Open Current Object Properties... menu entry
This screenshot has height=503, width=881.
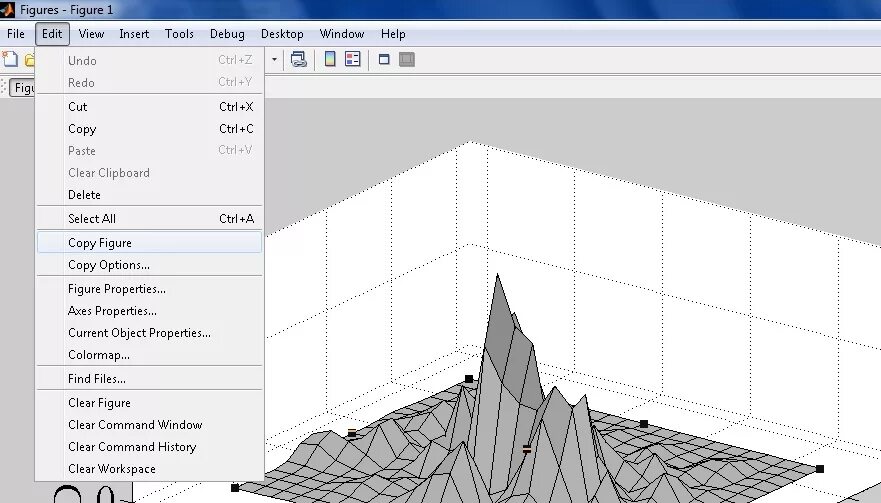[149, 333]
